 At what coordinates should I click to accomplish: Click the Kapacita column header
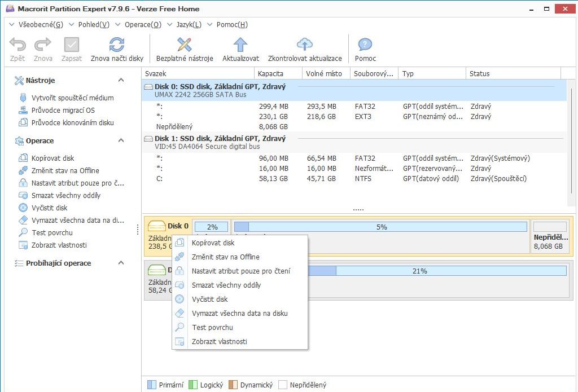[271, 74]
